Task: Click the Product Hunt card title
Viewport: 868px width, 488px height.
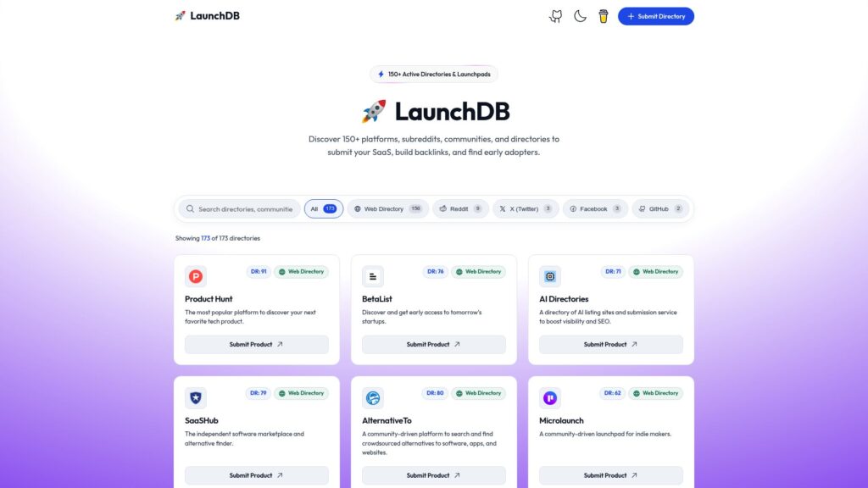Action: [x=209, y=299]
